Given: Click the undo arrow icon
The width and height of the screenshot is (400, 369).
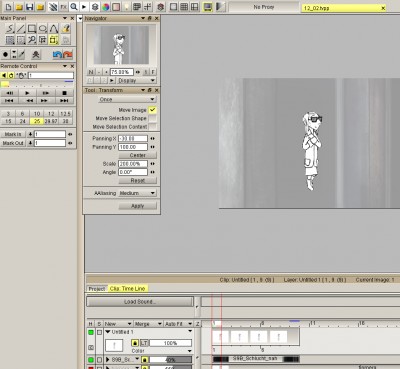Looking at the screenshot, I should (x=57, y=54).
